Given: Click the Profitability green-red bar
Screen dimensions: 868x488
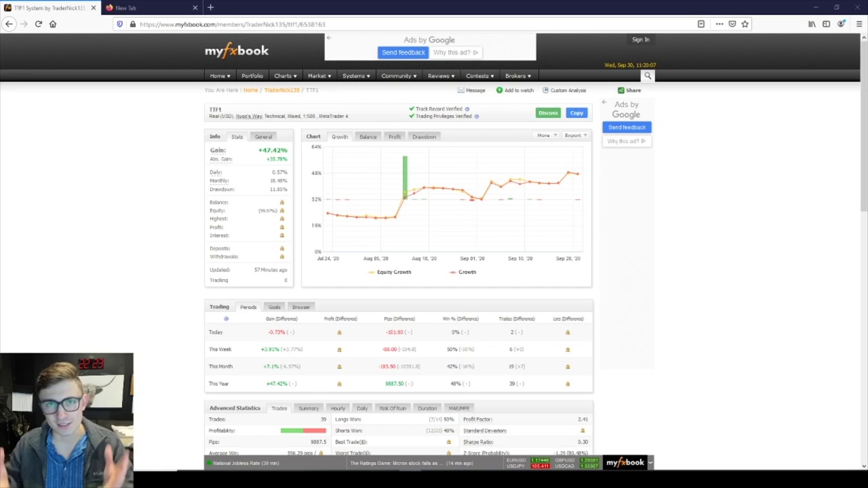Looking at the screenshot, I should pyautogui.click(x=303, y=430).
